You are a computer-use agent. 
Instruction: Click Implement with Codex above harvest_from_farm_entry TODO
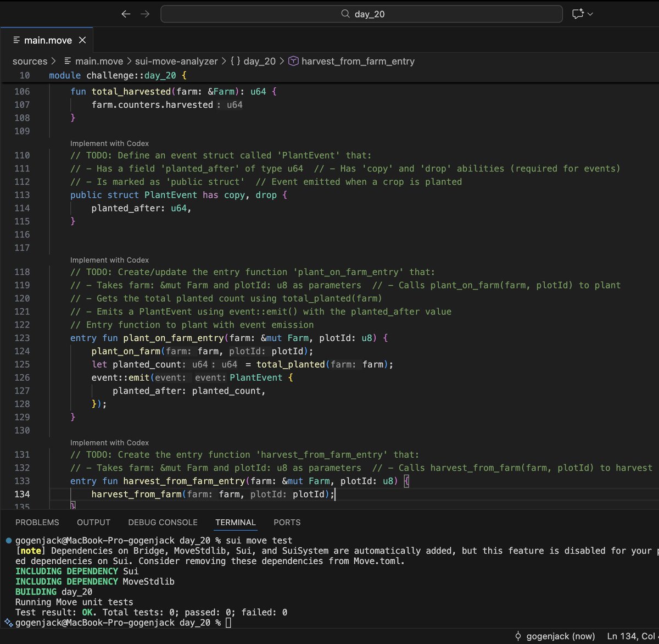(109, 442)
